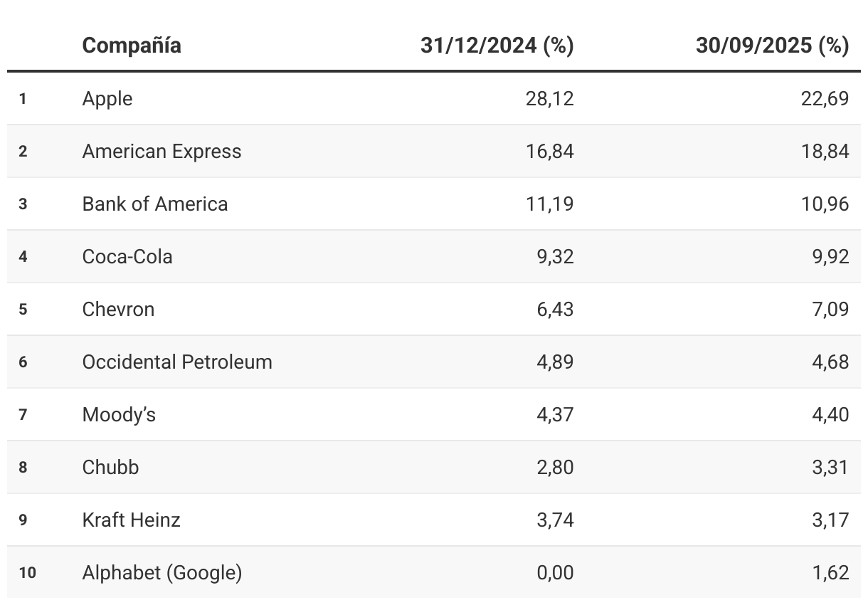Click the 0,00 value for Alphabet
The height and width of the screenshot is (605, 868).
[x=555, y=572]
